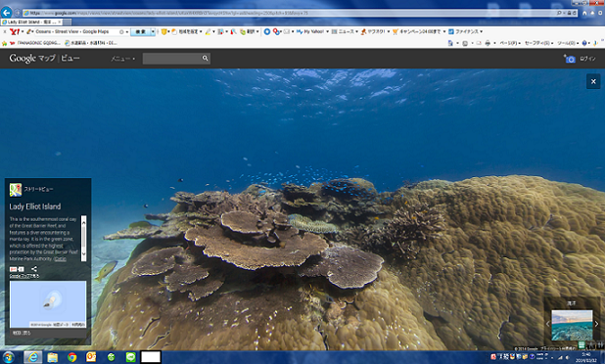The image size is (605, 364).
Task: Click the share icon in info panel
Action: [34, 269]
